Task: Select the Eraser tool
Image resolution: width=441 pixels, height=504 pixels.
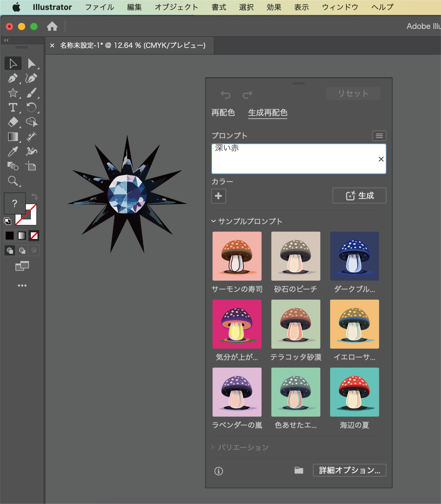Action: pos(13,122)
